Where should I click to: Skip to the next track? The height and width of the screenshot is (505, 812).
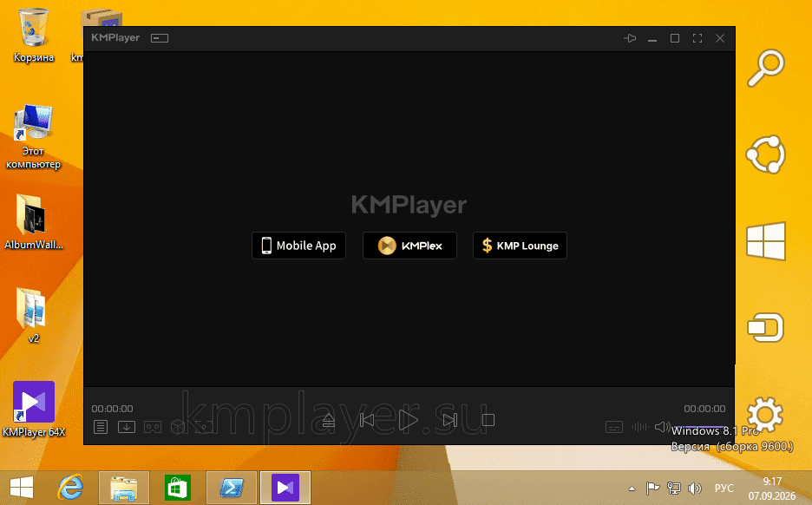click(x=449, y=420)
